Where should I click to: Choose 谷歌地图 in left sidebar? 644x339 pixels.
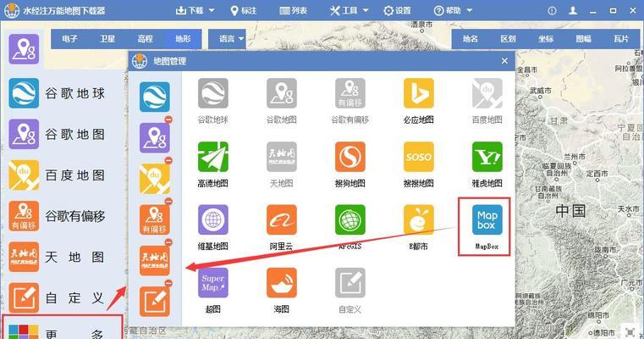pyautogui.click(x=58, y=134)
